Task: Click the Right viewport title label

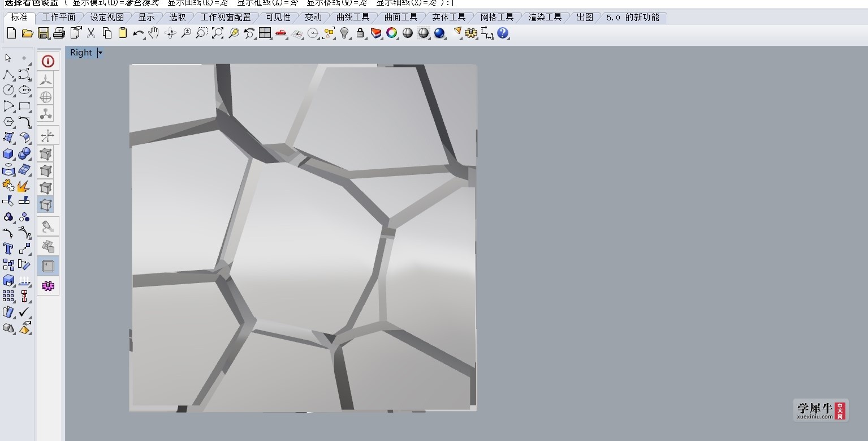Action: (x=81, y=53)
